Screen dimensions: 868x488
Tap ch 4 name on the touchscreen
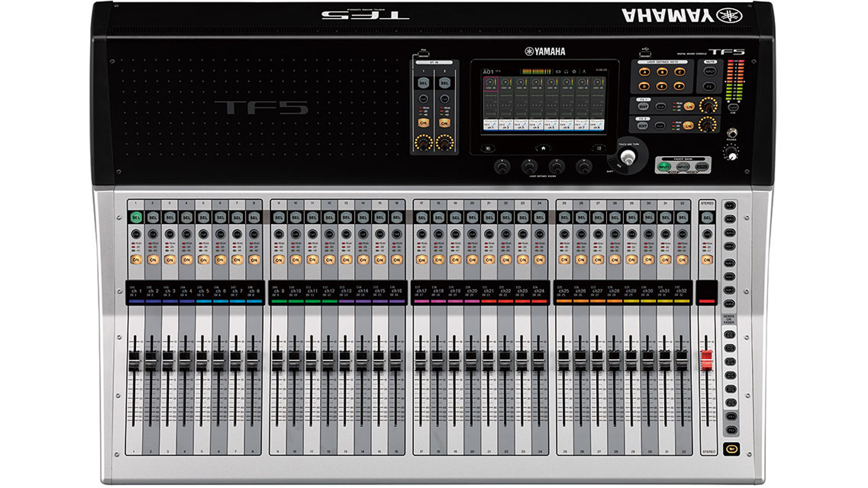(536, 125)
